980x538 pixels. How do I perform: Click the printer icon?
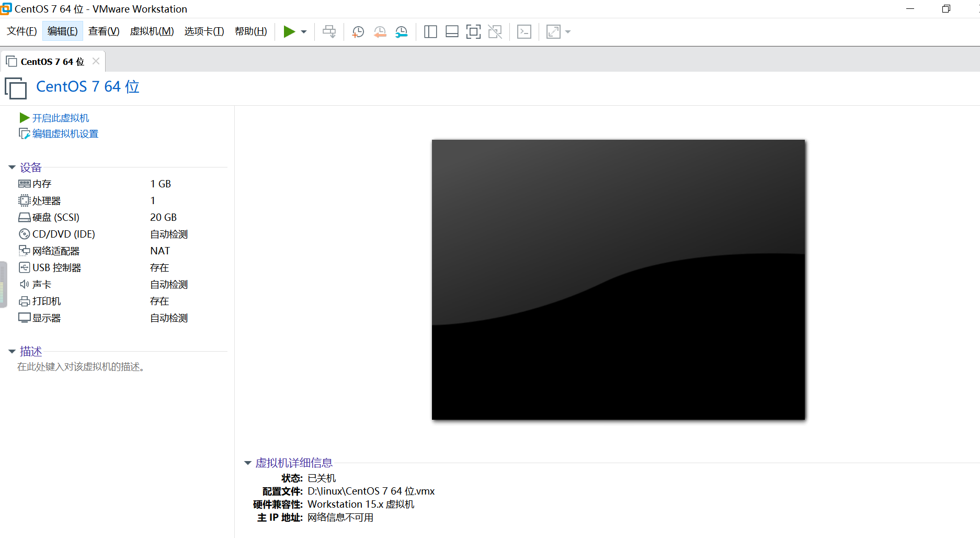[25, 301]
